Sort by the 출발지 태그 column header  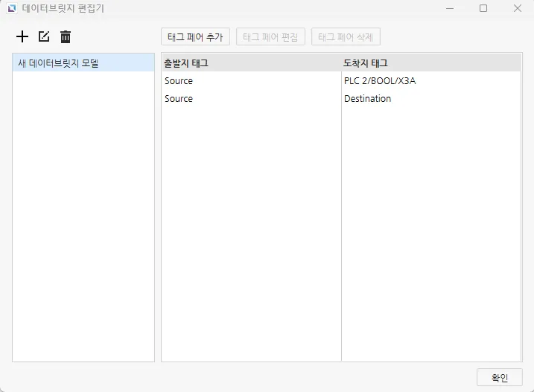click(x=186, y=63)
